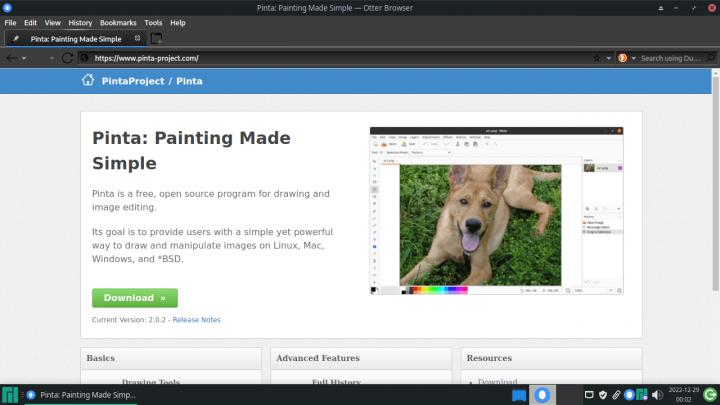
Task: Open a new tab with the plus icon
Action: 156,39
